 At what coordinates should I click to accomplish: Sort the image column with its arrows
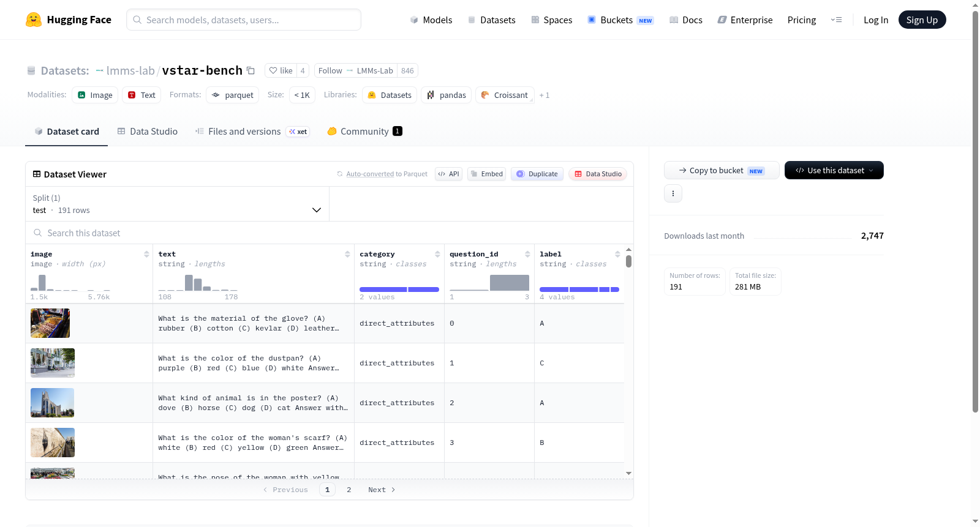tap(146, 254)
